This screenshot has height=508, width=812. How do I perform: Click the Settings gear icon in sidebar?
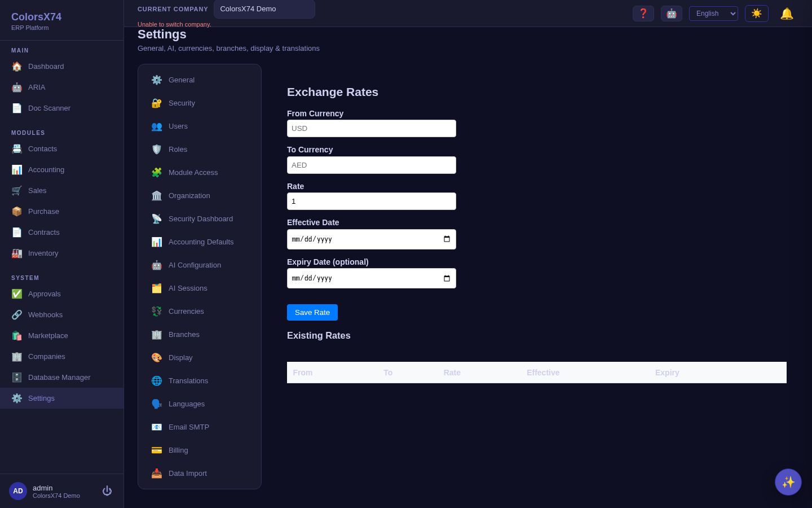pyautogui.click(x=17, y=398)
